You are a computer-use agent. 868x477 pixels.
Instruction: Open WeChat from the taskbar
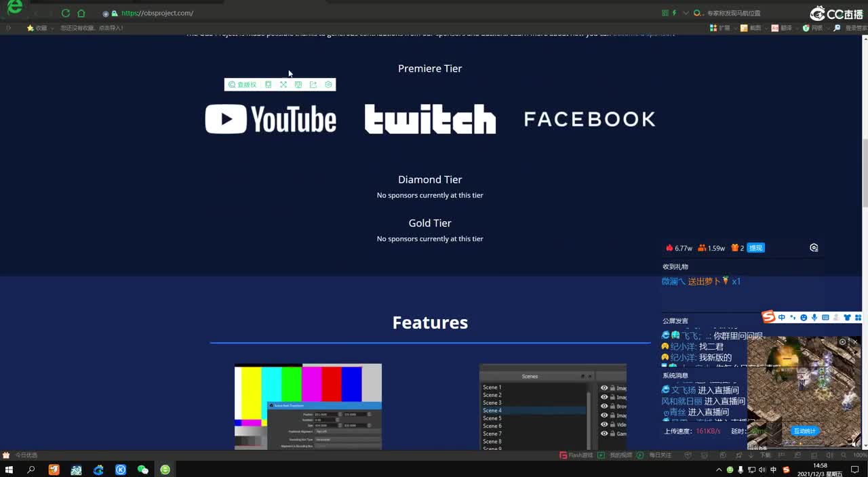[142, 470]
